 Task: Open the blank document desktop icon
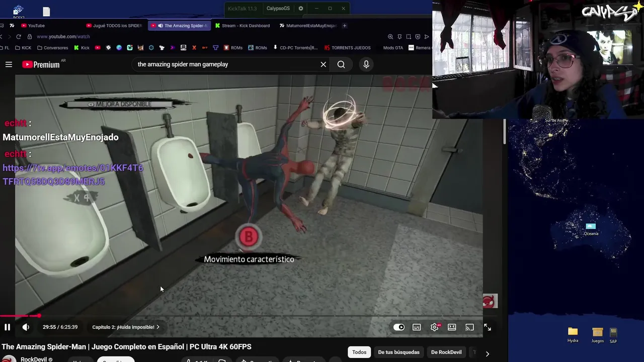coord(46,11)
